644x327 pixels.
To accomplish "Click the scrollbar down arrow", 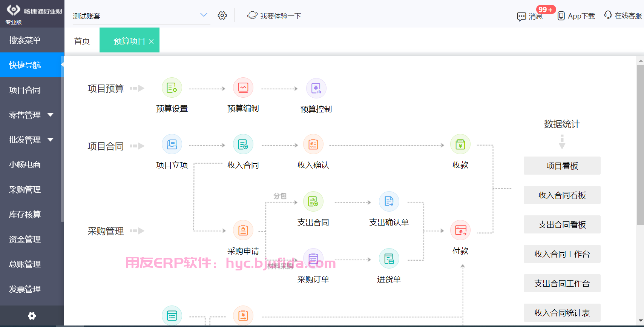I will click(640, 321).
